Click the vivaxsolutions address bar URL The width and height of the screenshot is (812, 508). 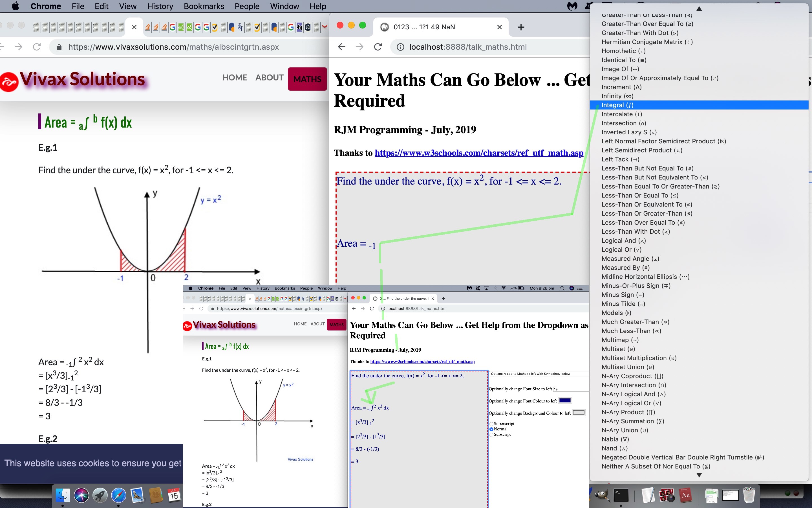pos(173,47)
